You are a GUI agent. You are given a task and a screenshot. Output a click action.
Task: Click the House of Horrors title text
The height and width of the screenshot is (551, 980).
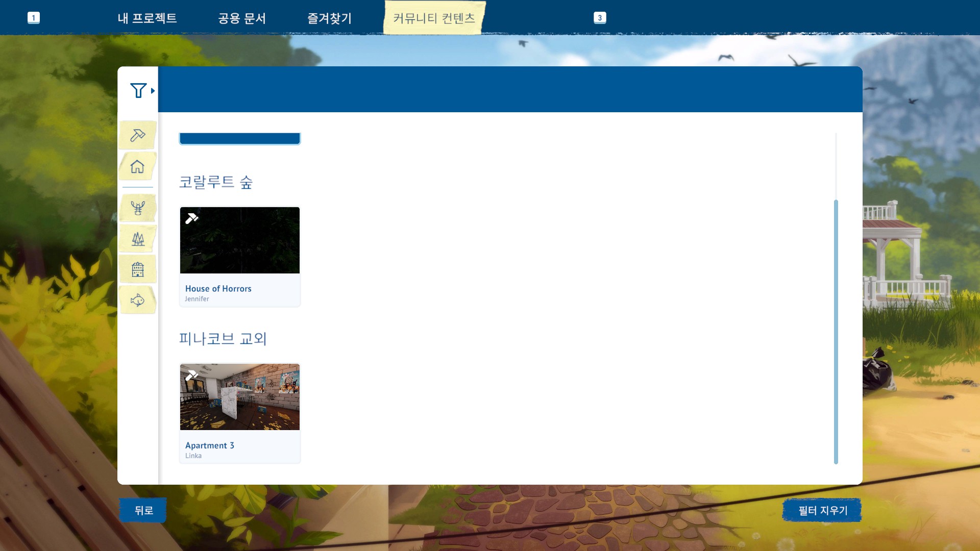point(218,289)
